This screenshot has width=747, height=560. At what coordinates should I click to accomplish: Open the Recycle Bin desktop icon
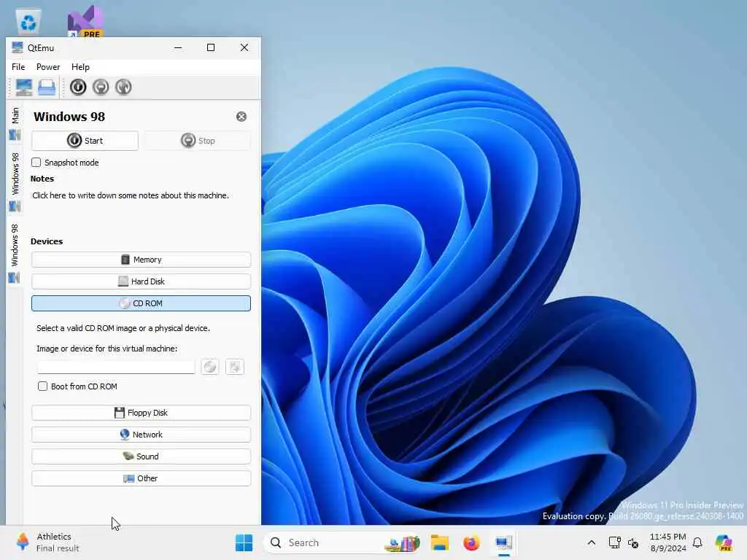[x=28, y=22]
